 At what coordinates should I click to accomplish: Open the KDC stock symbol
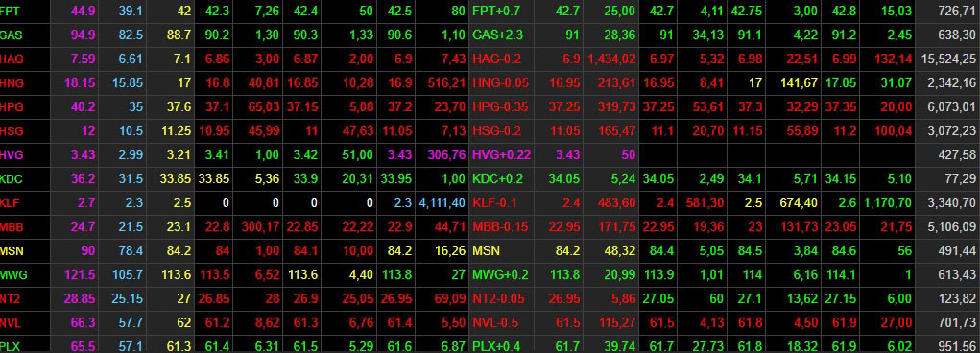(12, 178)
